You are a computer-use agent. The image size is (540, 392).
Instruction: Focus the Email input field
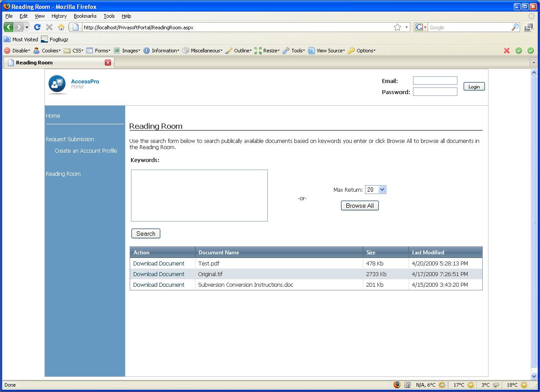[x=435, y=81]
